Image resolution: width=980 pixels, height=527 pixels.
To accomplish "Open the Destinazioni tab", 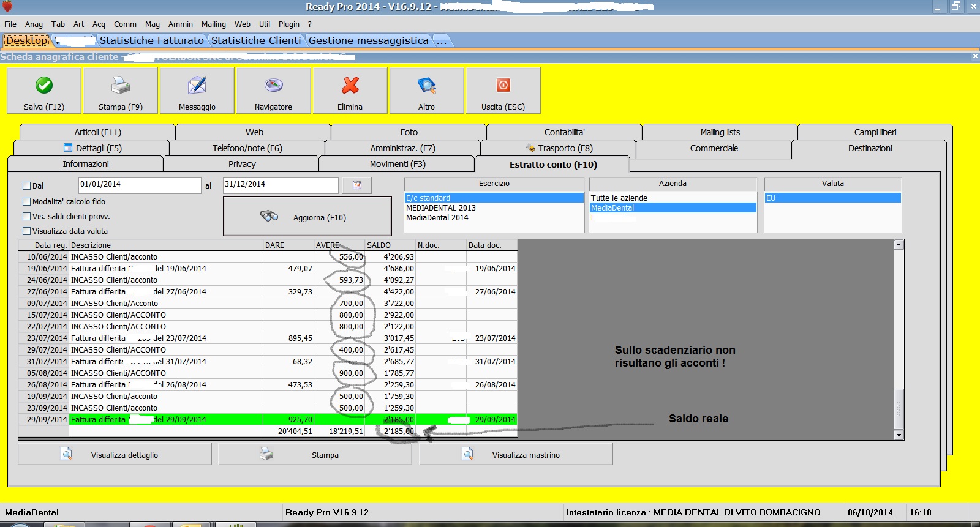I will click(870, 148).
